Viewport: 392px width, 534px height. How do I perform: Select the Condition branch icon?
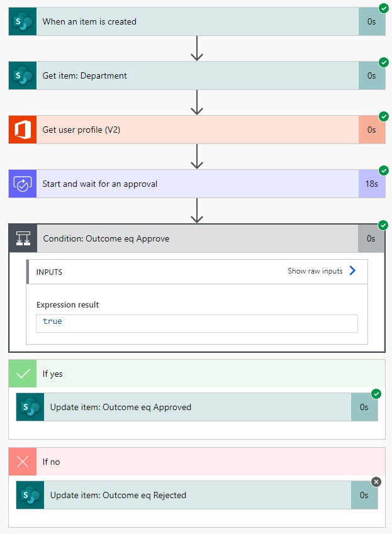point(21,238)
